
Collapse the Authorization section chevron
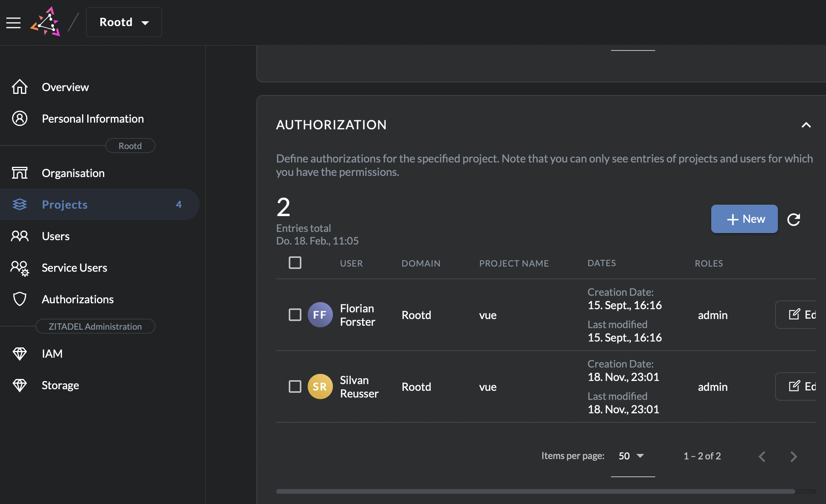tap(806, 125)
